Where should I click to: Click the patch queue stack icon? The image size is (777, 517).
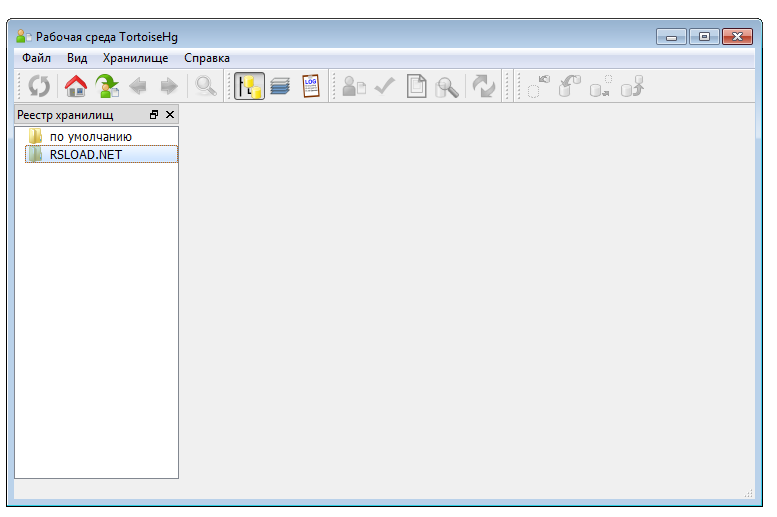click(x=280, y=86)
